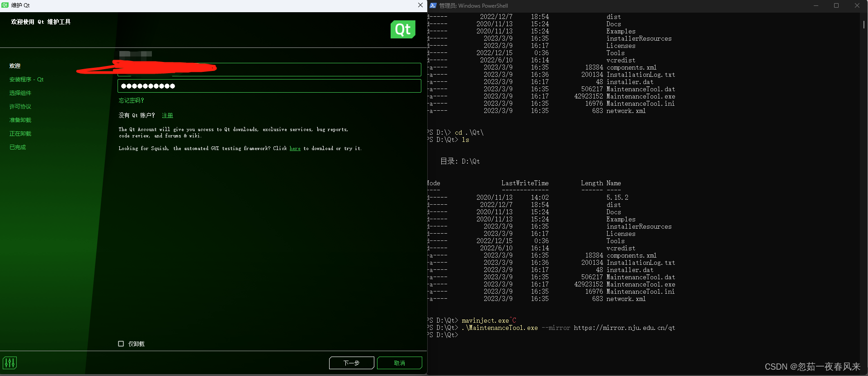868x376 pixels.
Task: Select the 许可协议 step
Action: pos(20,107)
